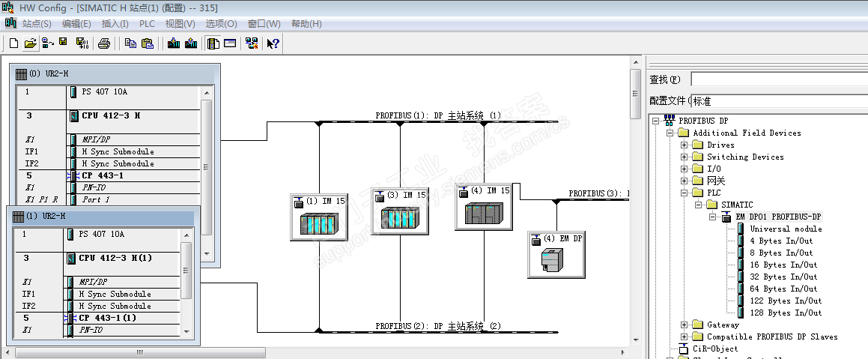Click the context Help arrow icon
868x359 pixels.
click(x=273, y=43)
